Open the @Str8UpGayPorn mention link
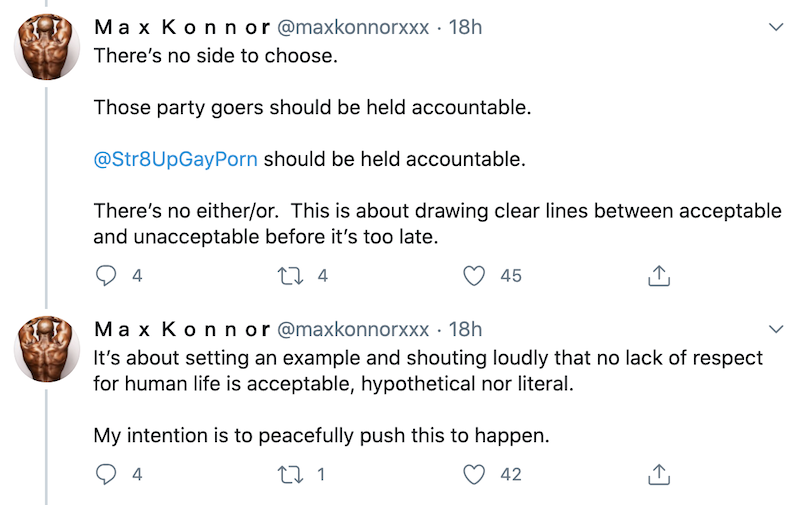This screenshot has height=505, width=800. click(176, 159)
